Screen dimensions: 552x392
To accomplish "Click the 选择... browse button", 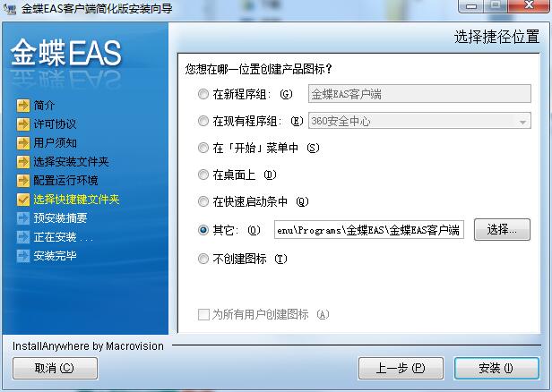I will (x=502, y=230).
